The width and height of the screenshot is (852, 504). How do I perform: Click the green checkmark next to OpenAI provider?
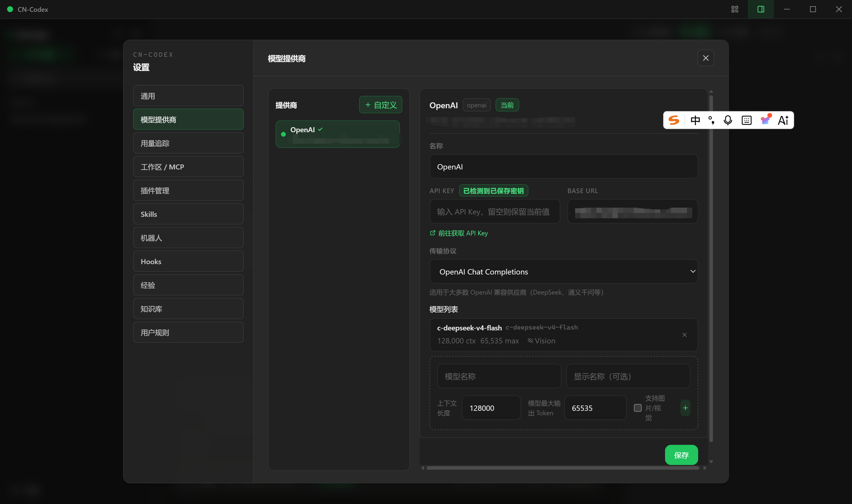[x=320, y=129]
